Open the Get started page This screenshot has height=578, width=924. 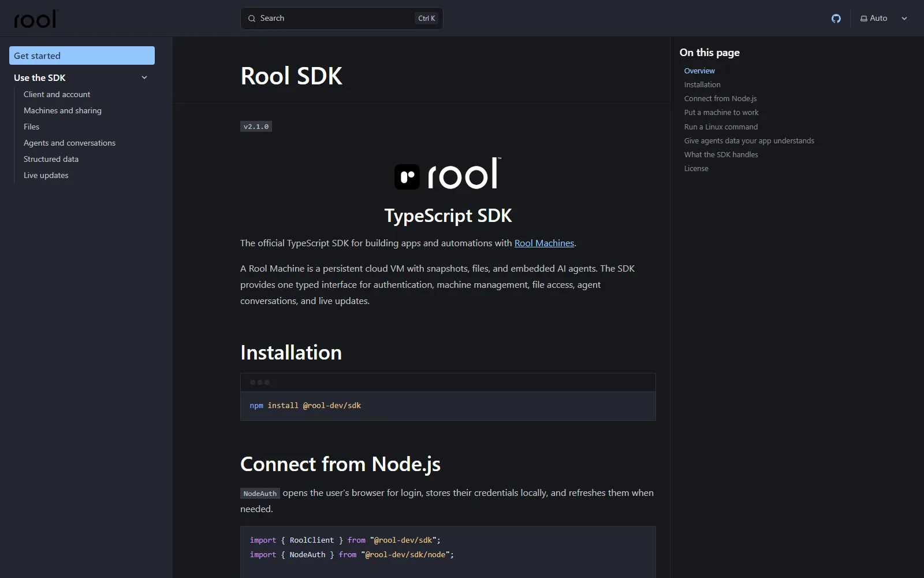pyautogui.click(x=82, y=55)
